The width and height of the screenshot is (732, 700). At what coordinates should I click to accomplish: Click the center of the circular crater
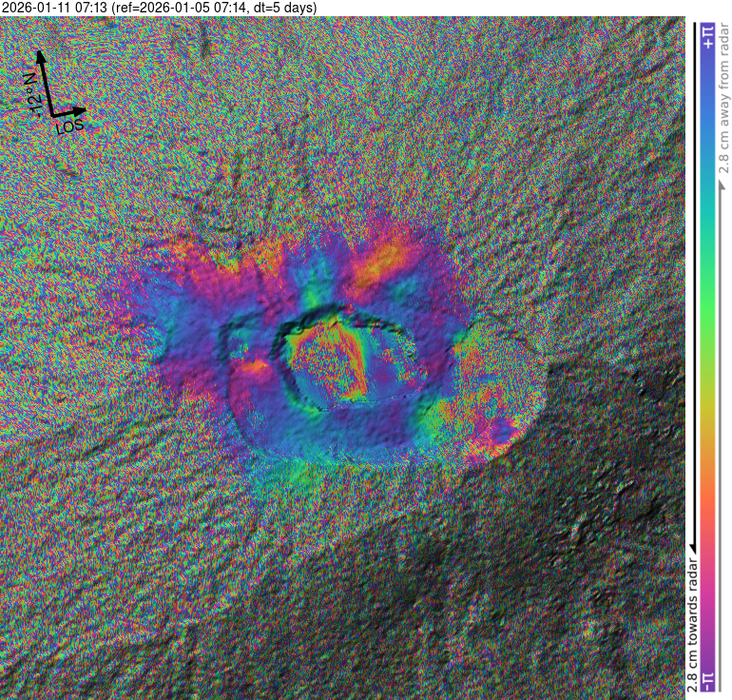[x=350, y=360]
